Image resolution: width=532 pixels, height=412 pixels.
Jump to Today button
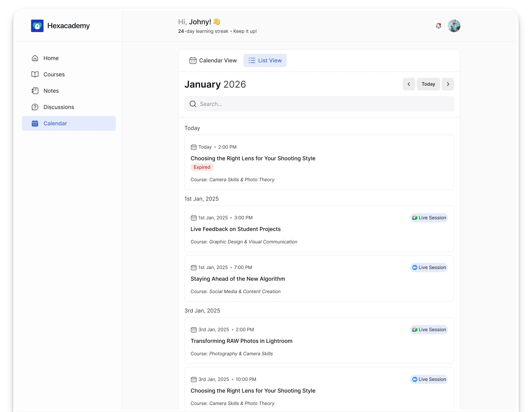(428, 84)
